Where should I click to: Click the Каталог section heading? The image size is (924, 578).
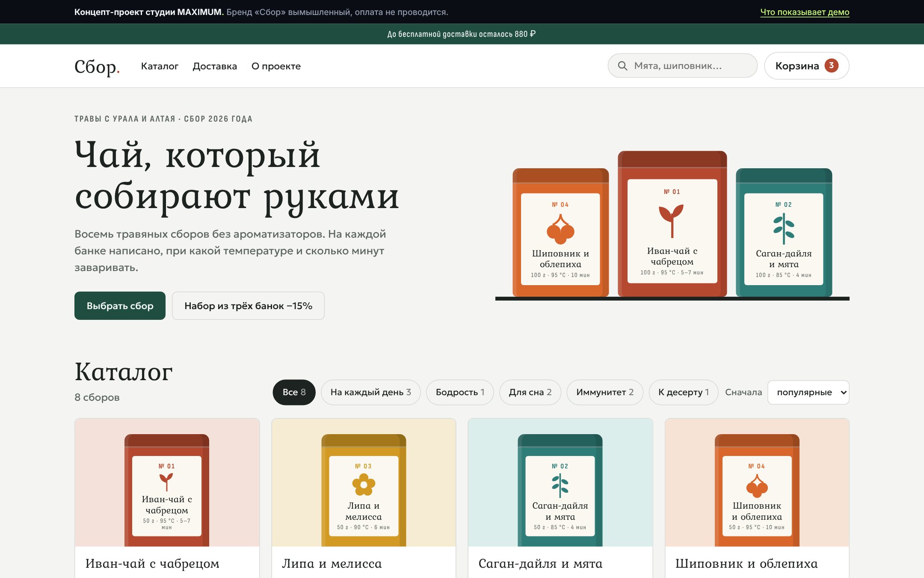[x=124, y=371]
